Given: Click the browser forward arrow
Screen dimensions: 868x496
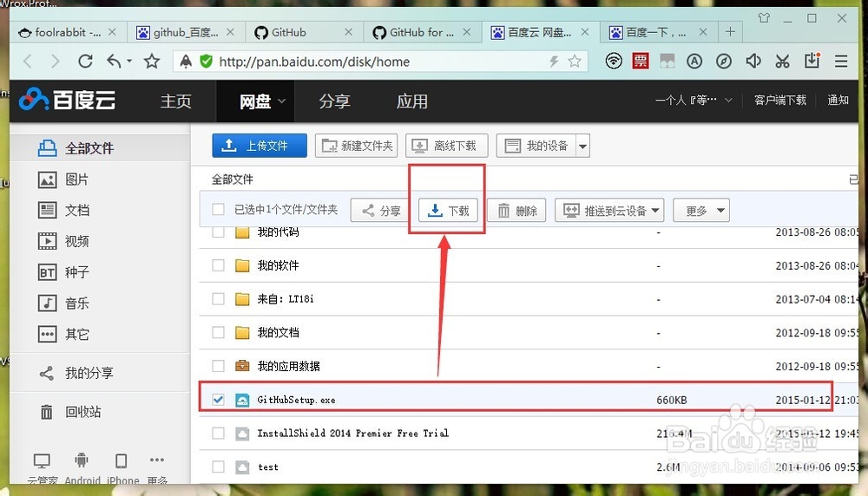Looking at the screenshot, I should (55, 62).
